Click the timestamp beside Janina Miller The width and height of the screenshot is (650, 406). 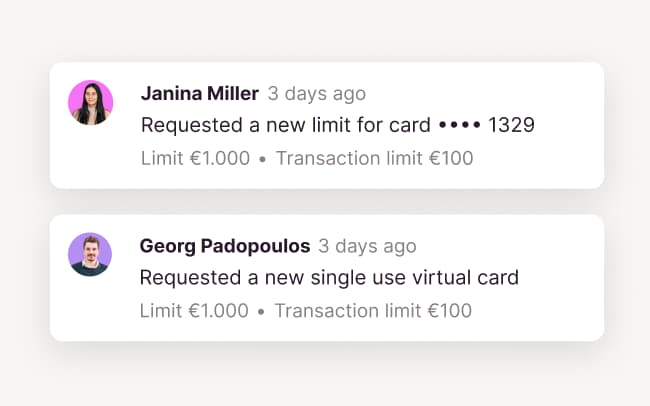(317, 94)
